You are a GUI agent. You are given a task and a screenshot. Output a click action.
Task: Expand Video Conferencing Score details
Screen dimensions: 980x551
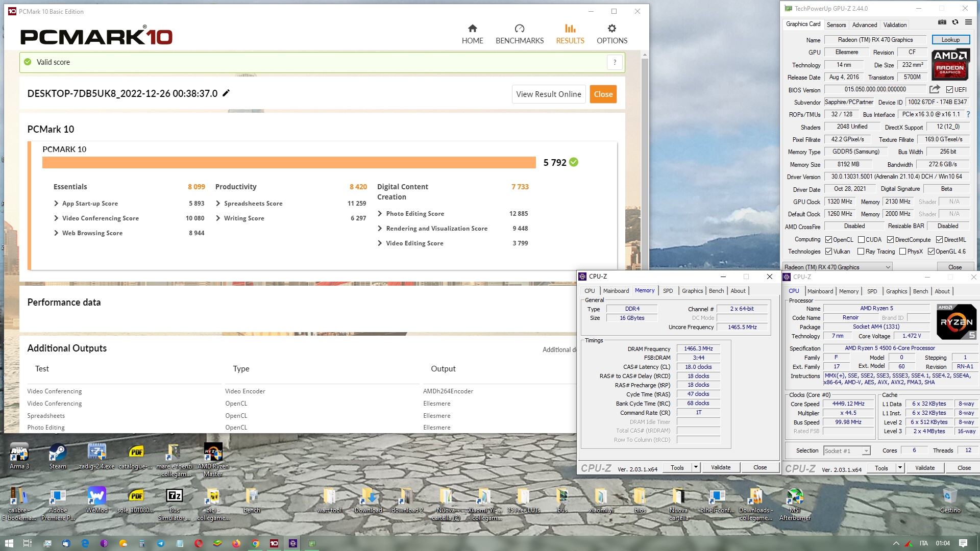point(56,218)
